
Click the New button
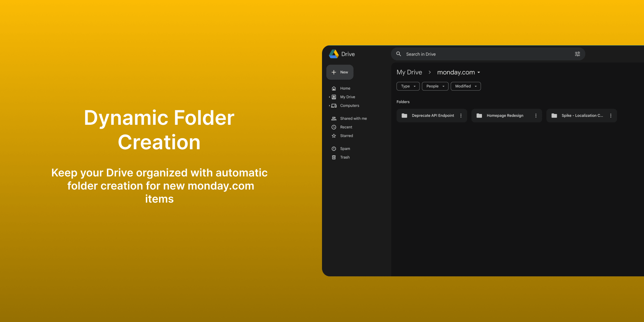[340, 72]
